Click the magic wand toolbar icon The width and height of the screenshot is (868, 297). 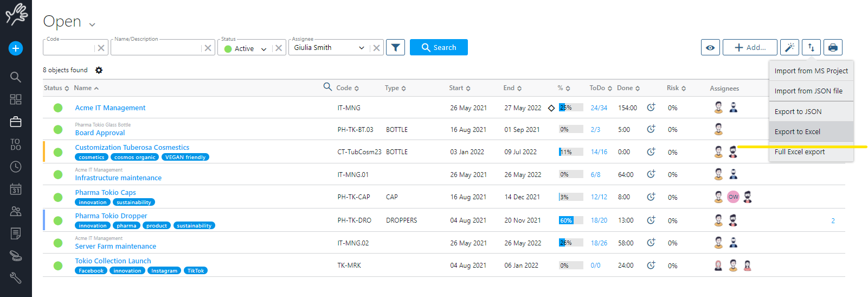tap(789, 48)
